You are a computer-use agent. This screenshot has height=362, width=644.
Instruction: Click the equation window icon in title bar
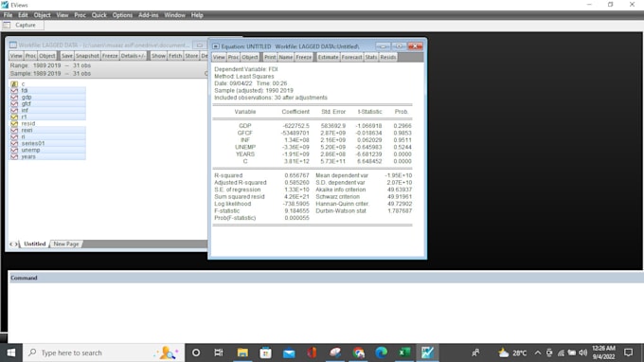pyautogui.click(x=216, y=46)
